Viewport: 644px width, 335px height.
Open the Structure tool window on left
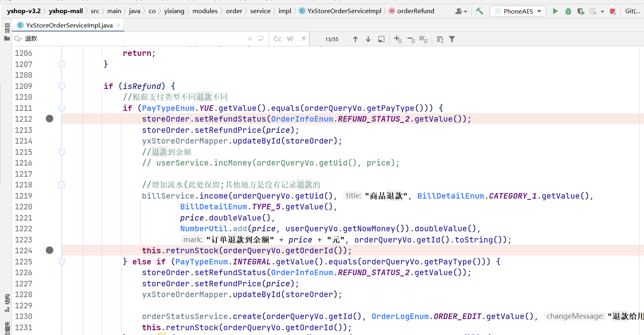tap(7, 303)
